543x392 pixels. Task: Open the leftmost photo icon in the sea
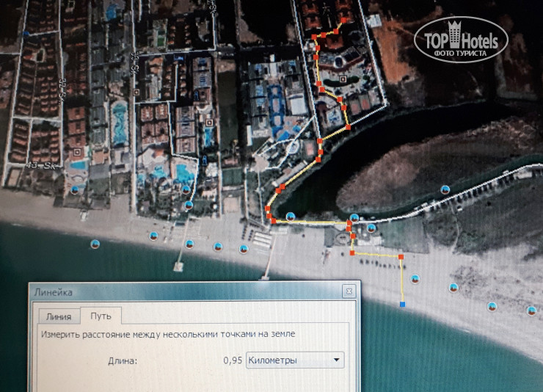click(x=95, y=244)
